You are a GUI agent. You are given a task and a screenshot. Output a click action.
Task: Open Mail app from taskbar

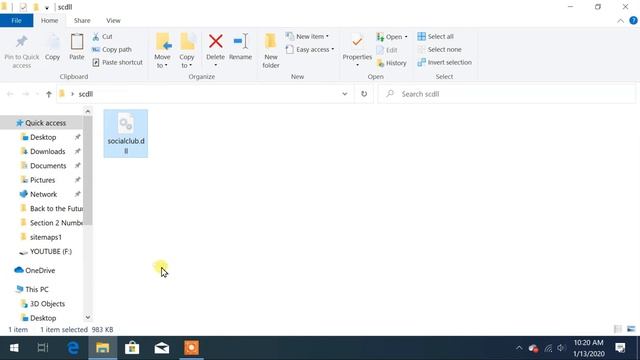click(162, 348)
